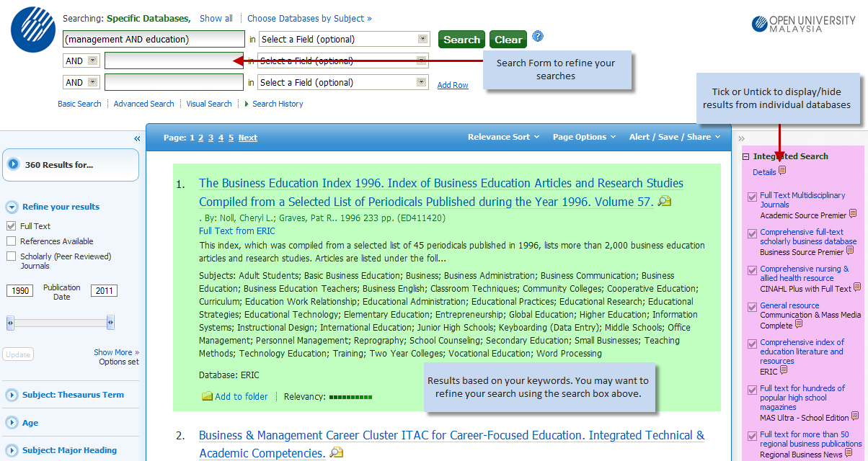Screen dimensions: 868x461
Task: Click preview magnifier icon beside Business Education Index
Action: click(x=664, y=202)
